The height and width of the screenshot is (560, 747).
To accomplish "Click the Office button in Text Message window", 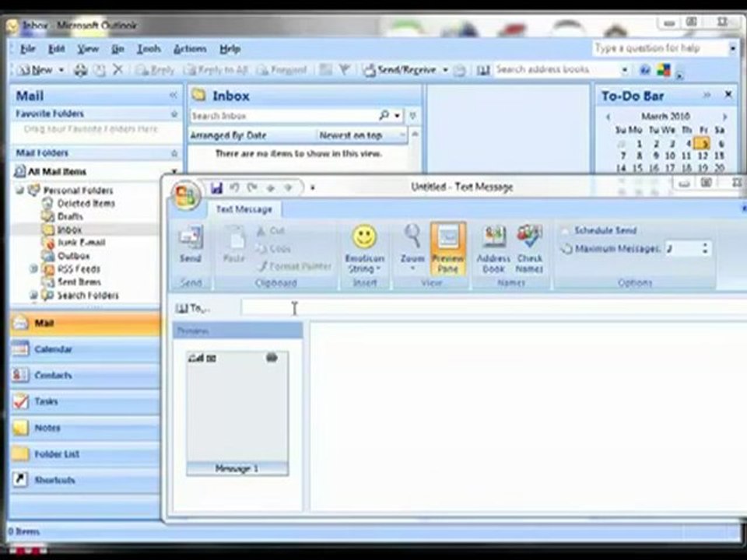I will pyautogui.click(x=186, y=195).
